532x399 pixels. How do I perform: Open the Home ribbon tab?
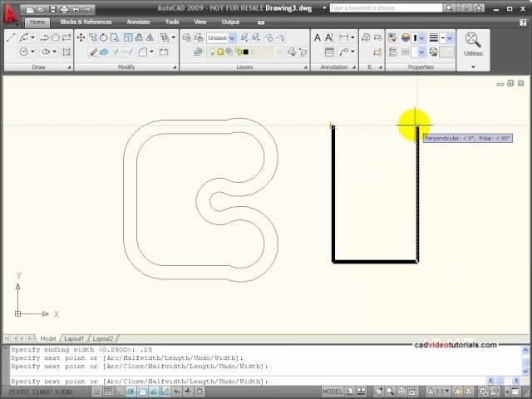click(37, 22)
